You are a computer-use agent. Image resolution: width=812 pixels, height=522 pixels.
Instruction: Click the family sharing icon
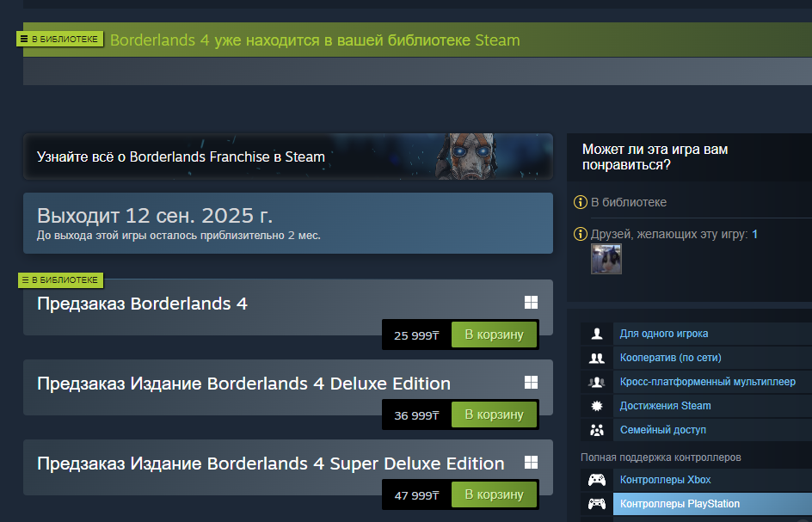click(x=597, y=430)
